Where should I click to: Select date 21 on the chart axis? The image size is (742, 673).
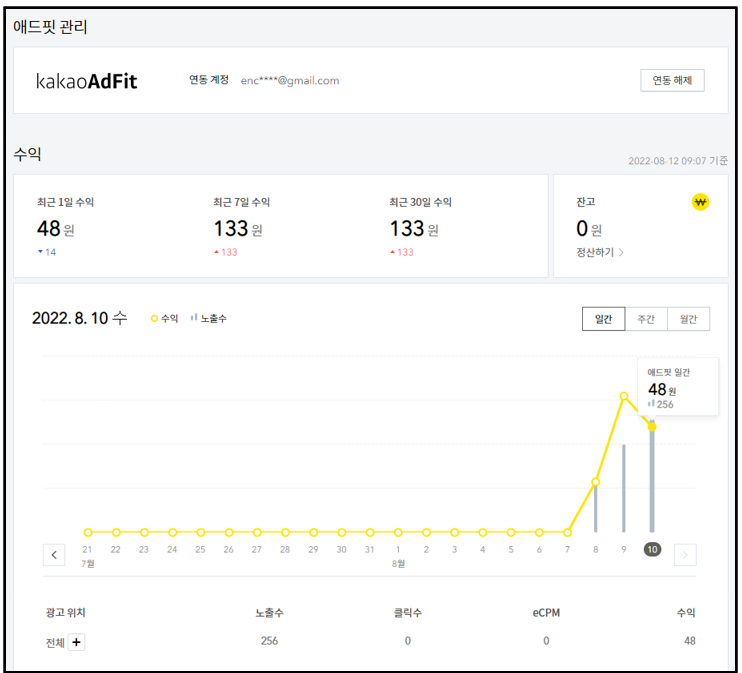87,549
